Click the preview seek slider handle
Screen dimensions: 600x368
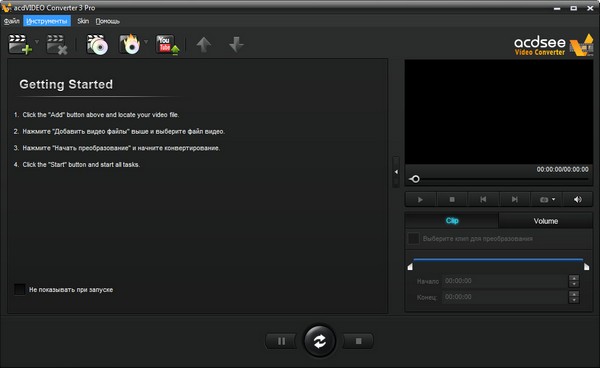[415, 179]
